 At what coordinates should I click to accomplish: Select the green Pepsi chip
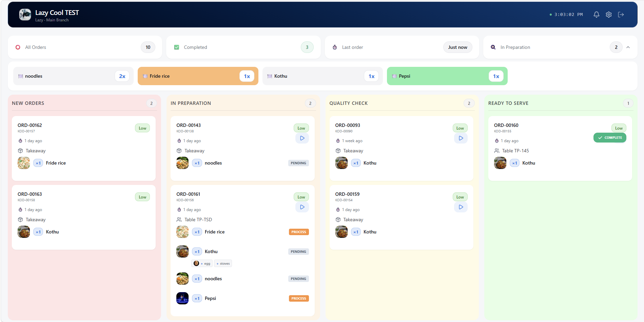pos(447,76)
